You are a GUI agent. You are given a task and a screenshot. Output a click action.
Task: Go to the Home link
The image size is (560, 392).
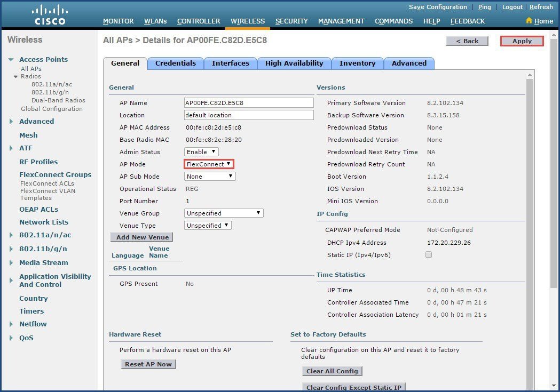click(x=543, y=21)
